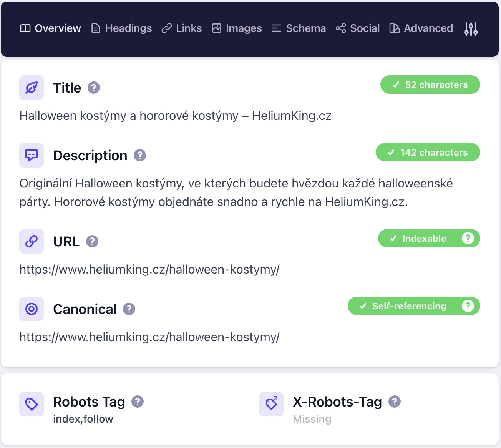The width and height of the screenshot is (501, 448).
Task: Show help for Description
Action: (x=140, y=156)
